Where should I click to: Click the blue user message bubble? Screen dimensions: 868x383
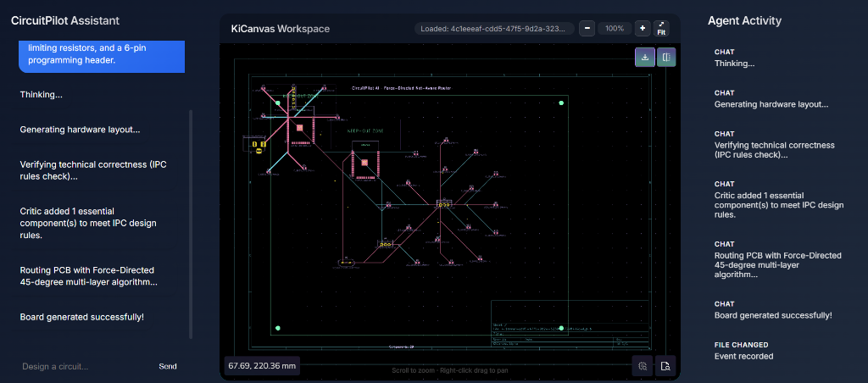[102, 55]
